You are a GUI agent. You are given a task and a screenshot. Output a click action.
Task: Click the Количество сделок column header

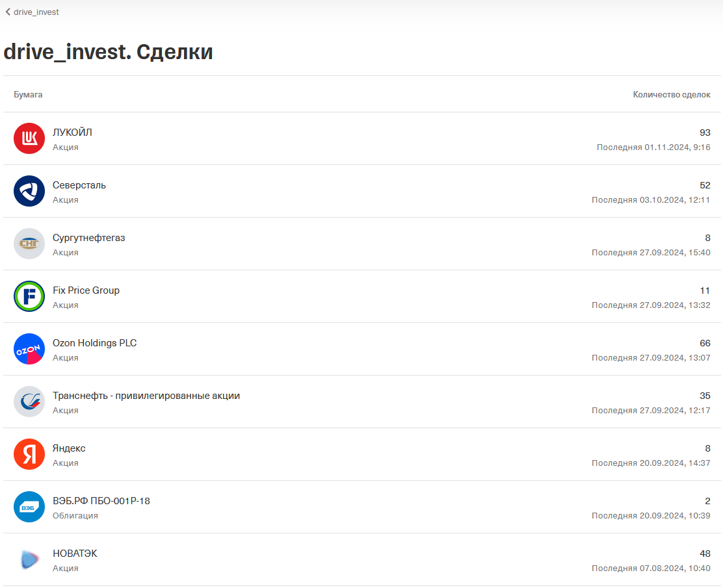pos(672,94)
